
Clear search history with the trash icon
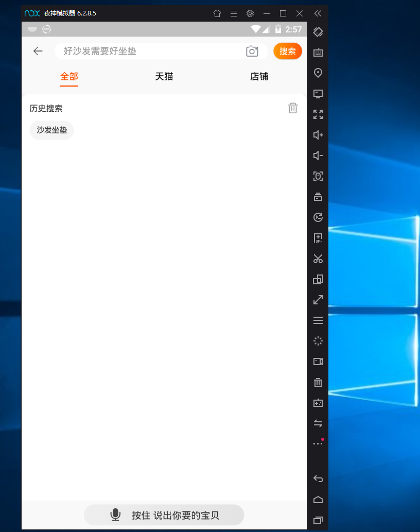[292, 108]
